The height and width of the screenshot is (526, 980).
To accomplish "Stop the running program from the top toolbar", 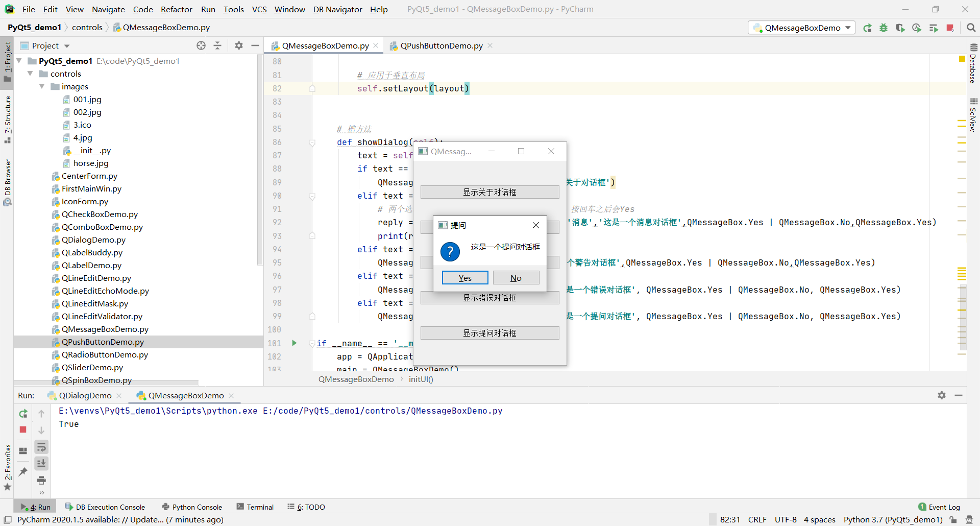I will 950,28.
